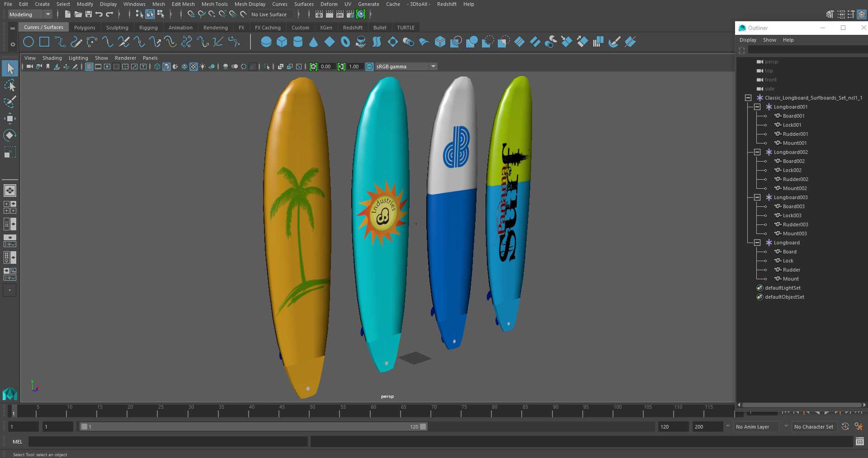Collapse the Longboard001 group

click(757, 107)
